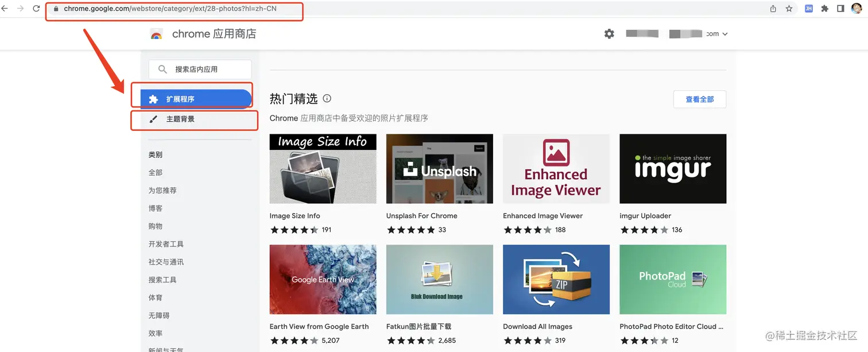Open the Unsplash For Chrome thumbnail

440,169
